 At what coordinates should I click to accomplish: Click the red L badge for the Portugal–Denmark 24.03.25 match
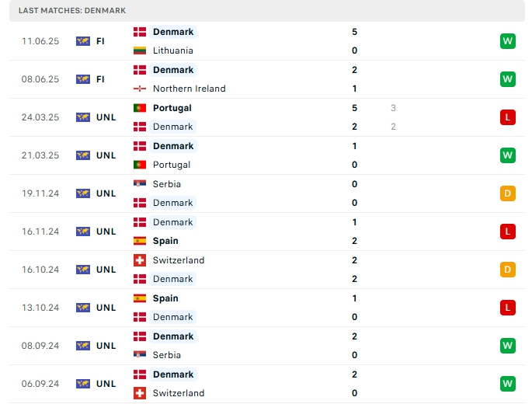[x=508, y=117]
